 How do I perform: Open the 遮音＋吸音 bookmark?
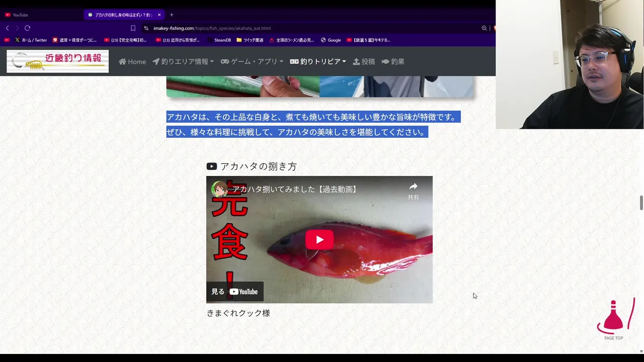pos(74,40)
